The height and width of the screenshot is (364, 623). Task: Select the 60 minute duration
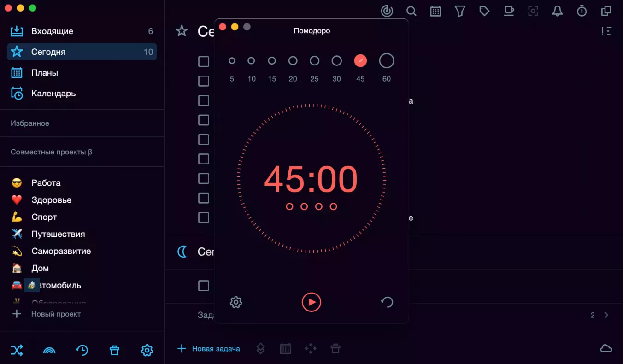pos(387,60)
